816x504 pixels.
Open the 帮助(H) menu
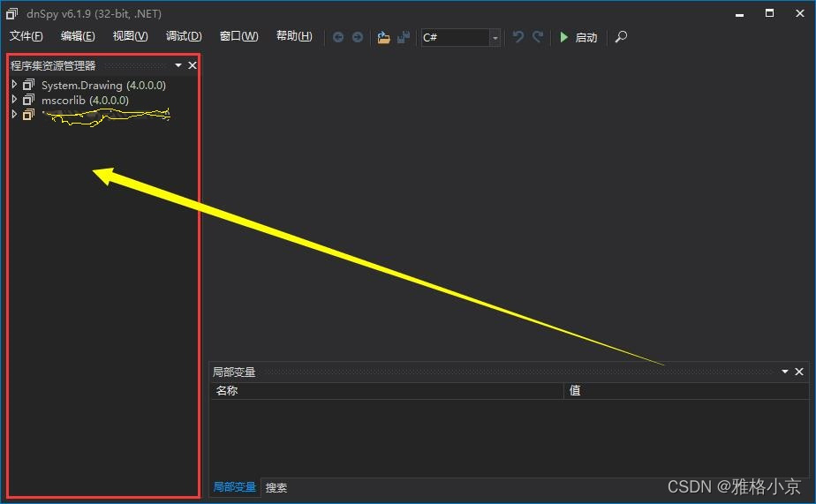(x=294, y=36)
